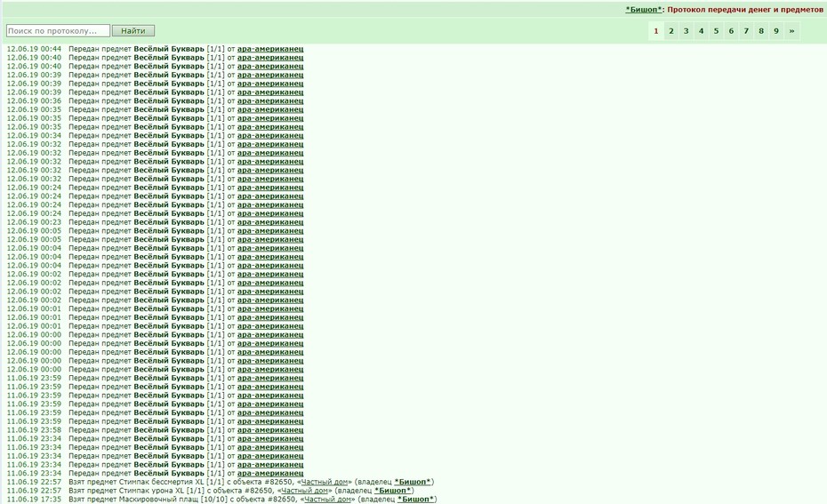Open ара-американец link in 12.06.19 00:23 row
The width and height of the screenshot is (827, 504).
(x=270, y=222)
